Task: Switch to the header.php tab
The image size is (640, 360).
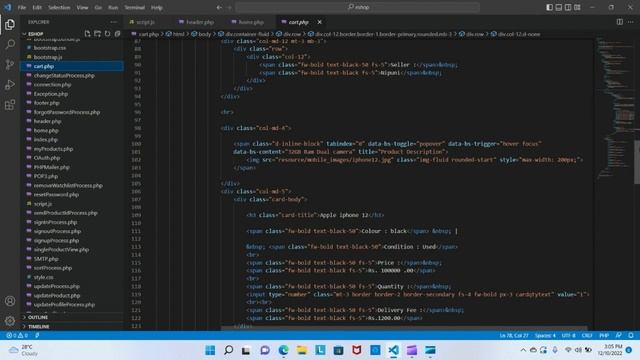Action: pos(200,22)
